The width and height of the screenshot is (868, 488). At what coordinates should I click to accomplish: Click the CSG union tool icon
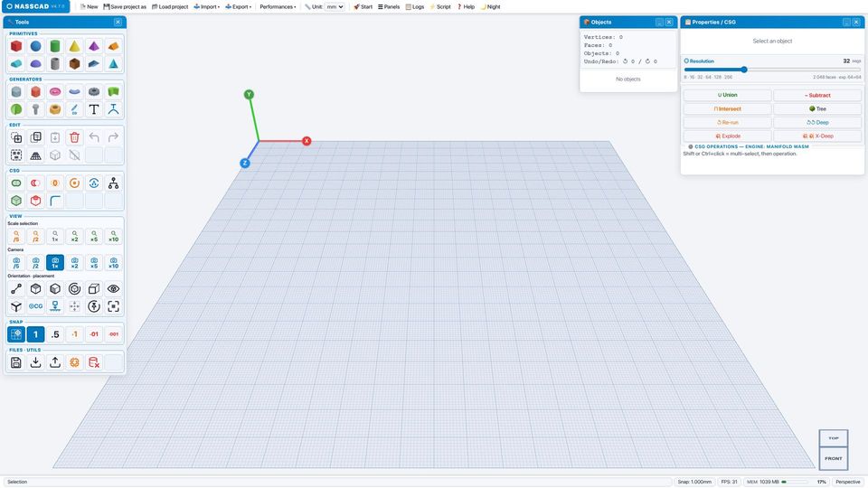click(16, 183)
